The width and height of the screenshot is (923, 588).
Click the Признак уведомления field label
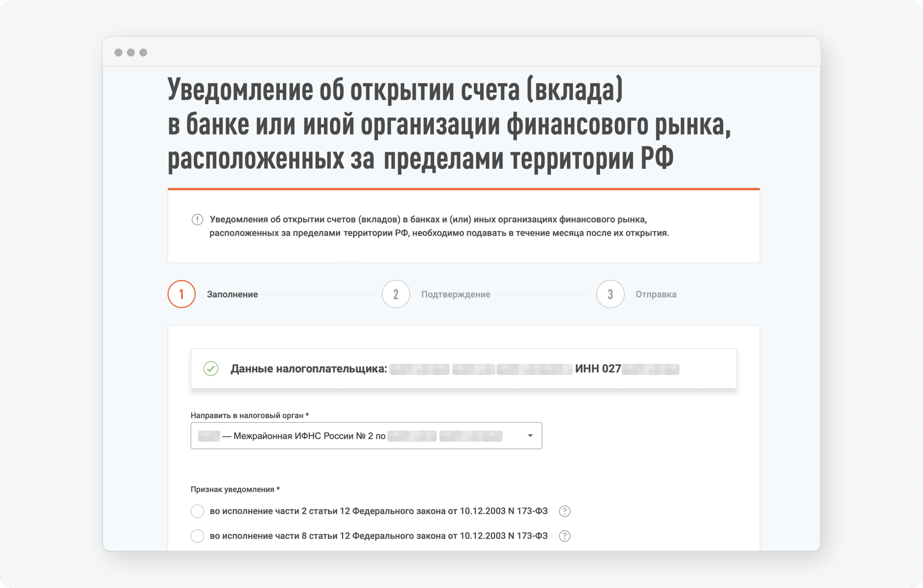pos(235,489)
